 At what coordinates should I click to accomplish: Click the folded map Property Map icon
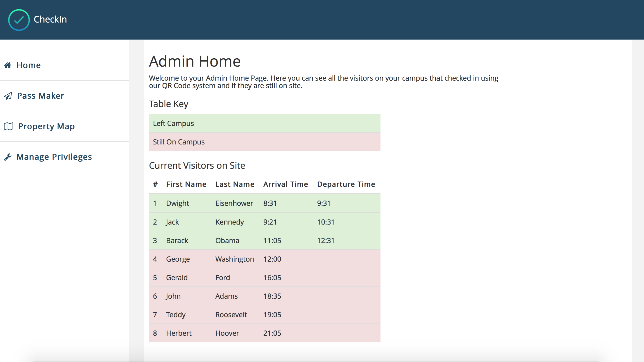click(x=8, y=126)
